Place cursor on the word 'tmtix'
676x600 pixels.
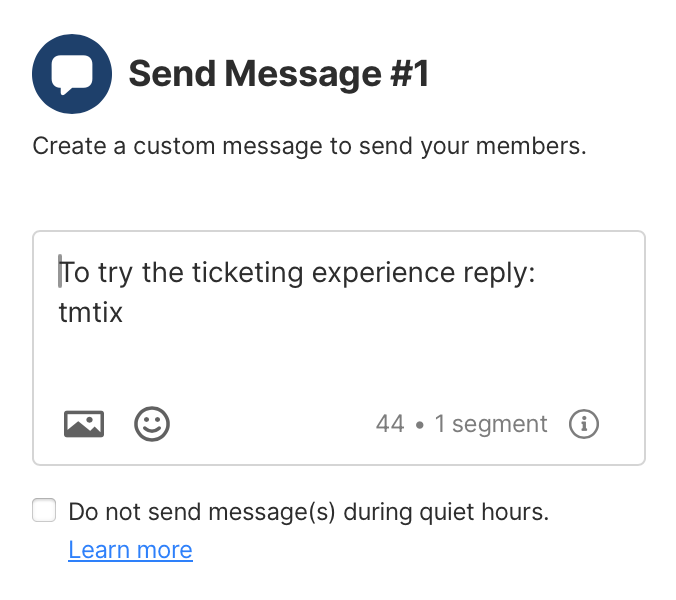tap(91, 312)
